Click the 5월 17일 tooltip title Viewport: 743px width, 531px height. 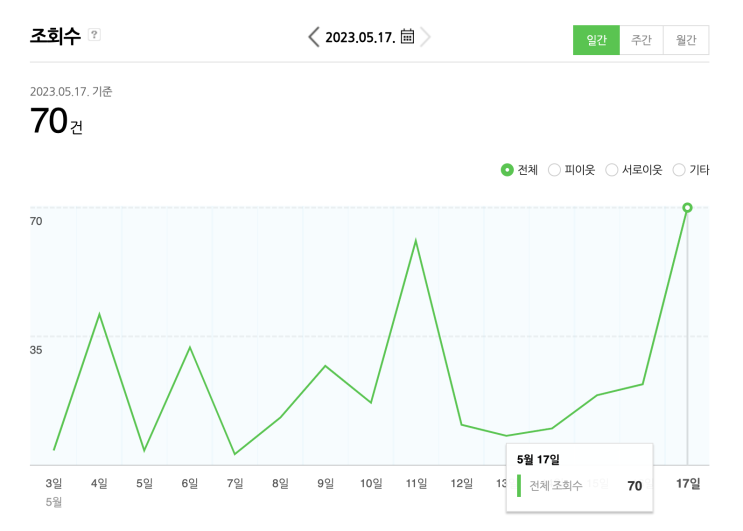538,459
